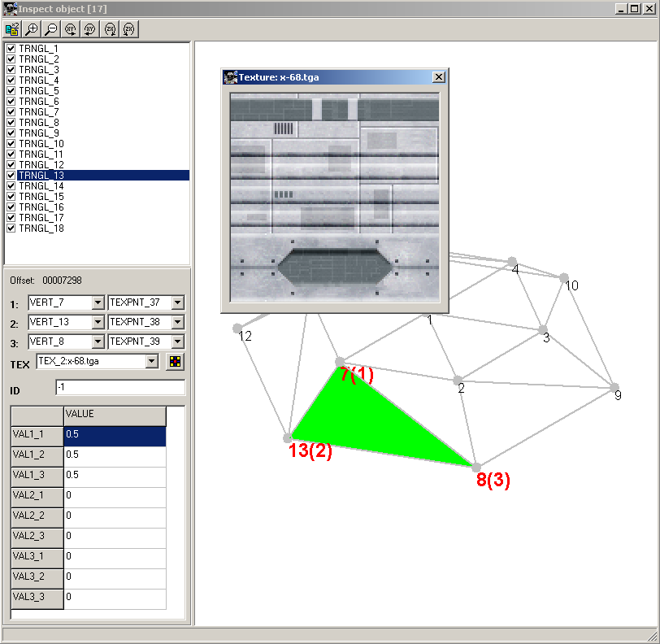Disable the TRNGL_18 checkbox
The height and width of the screenshot is (644, 660).
[11, 228]
